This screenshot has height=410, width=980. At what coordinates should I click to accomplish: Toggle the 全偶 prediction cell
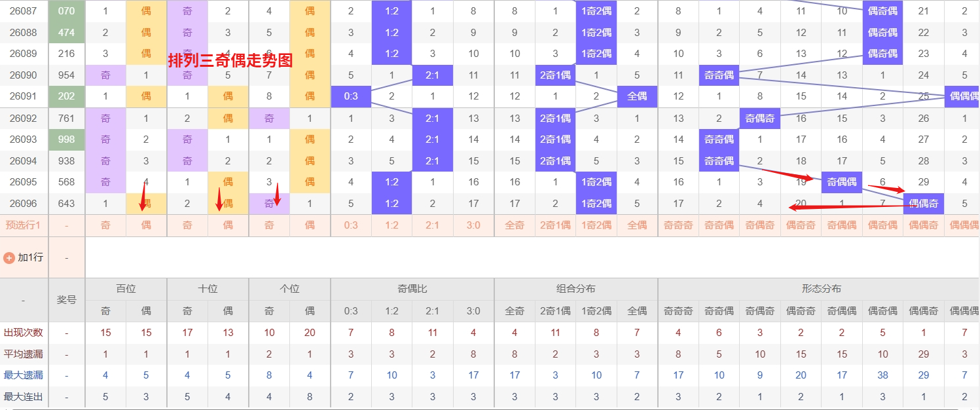pyautogui.click(x=637, y=225)
